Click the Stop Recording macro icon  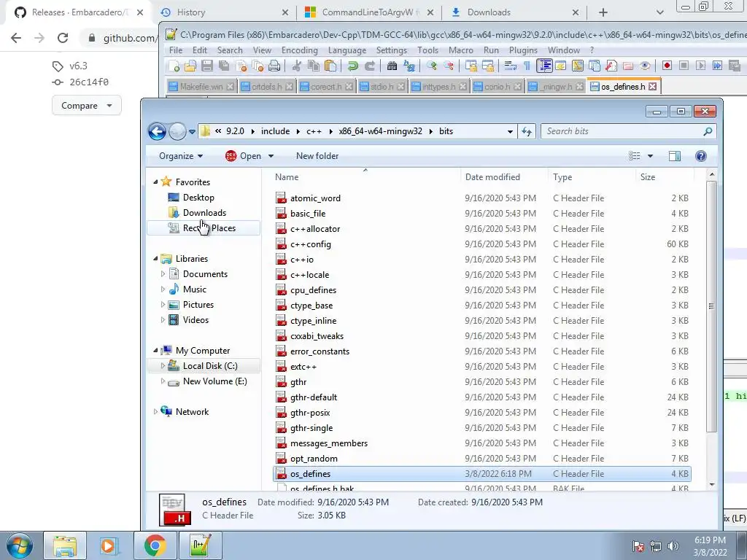[684, 66]
